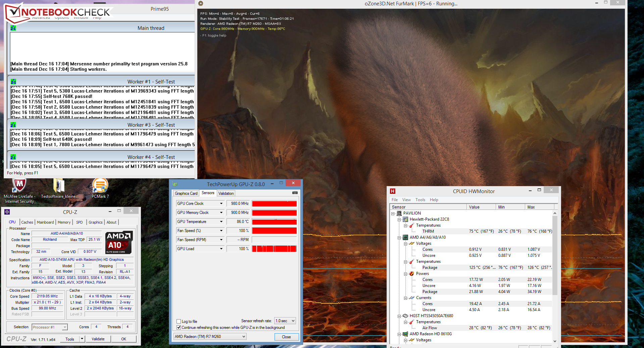
Task: Click the FurMark title bar icon
Action: click(x=201, y=3)
